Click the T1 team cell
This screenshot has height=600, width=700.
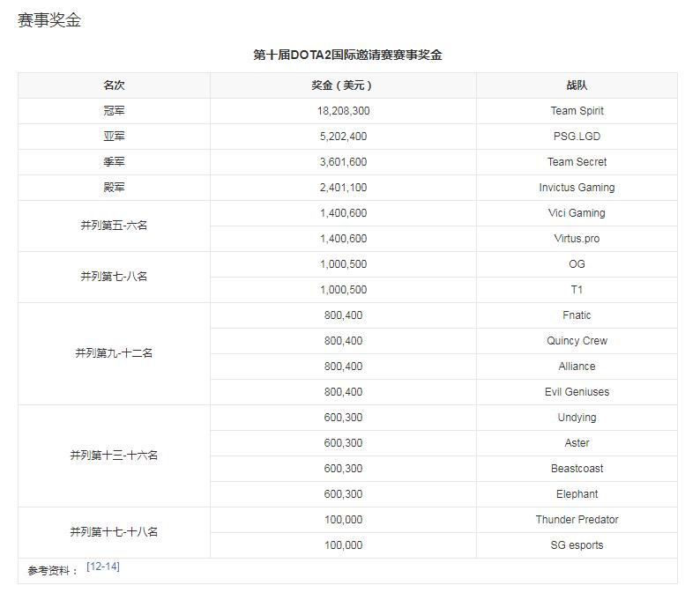coord(577,290)
